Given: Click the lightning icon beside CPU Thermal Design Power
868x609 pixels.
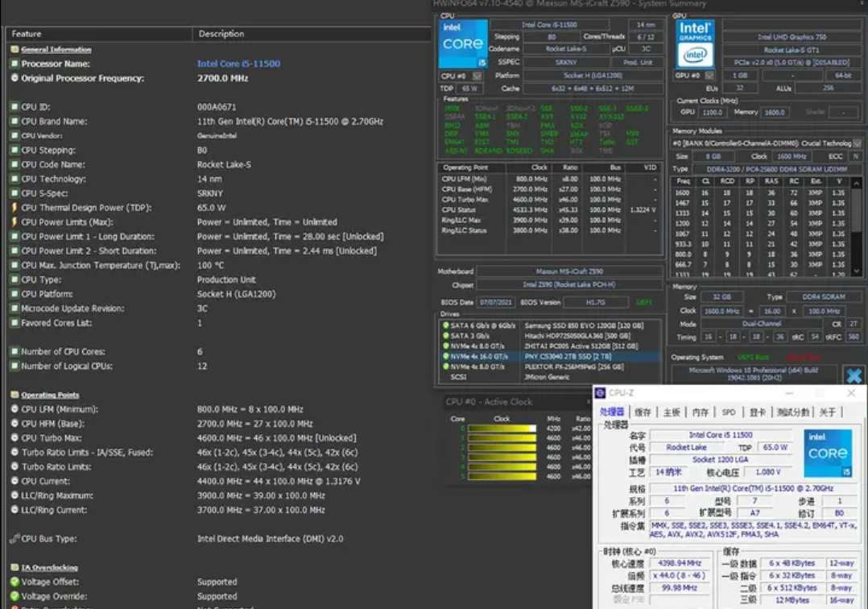Looking at the screenshot, I should [14, 208].
